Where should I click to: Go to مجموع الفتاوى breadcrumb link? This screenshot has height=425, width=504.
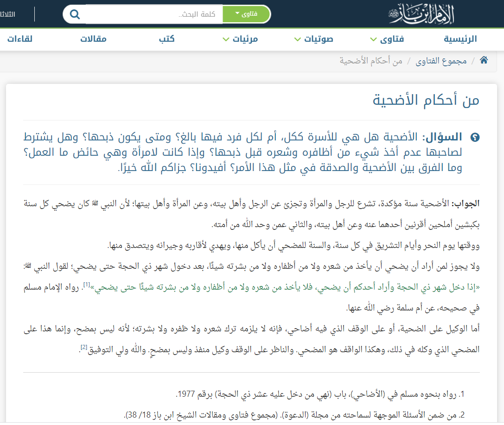(441, 61)
